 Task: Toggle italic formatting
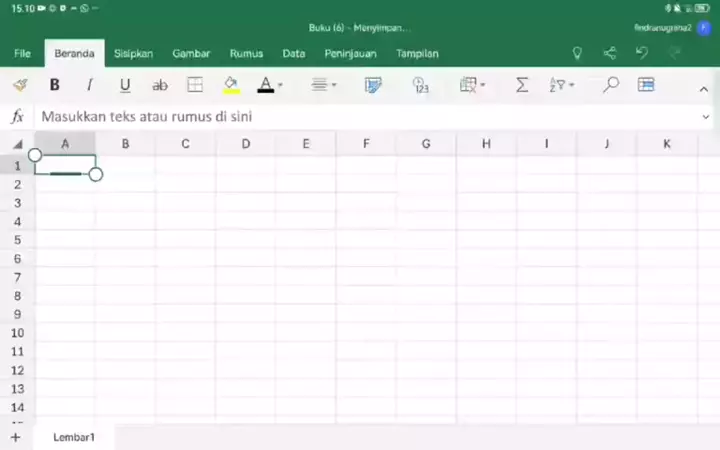[x=89, y=86]
